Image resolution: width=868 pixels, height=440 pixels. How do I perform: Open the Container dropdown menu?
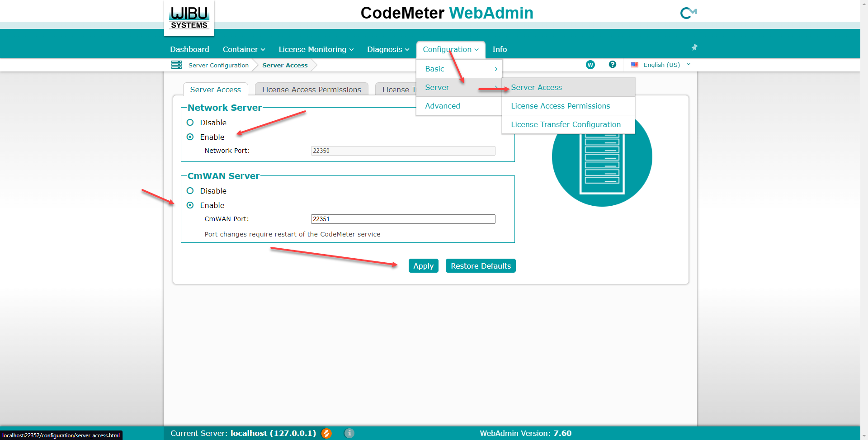pos(244,49)
